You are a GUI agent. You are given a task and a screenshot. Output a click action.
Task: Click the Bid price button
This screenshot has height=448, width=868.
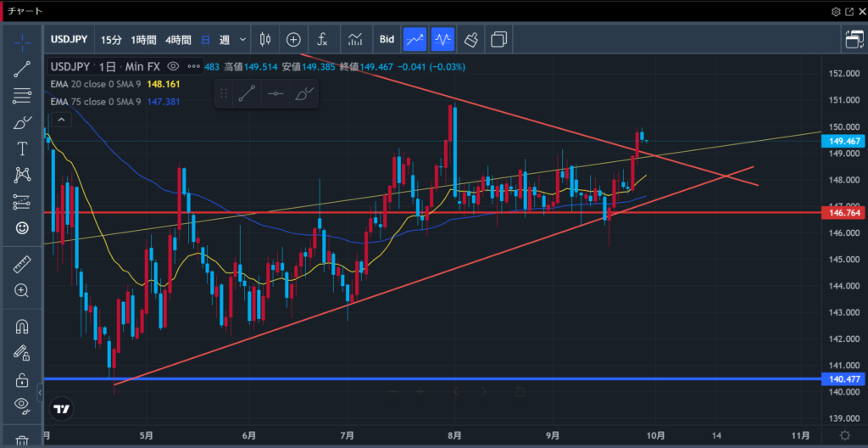point(387,39)
